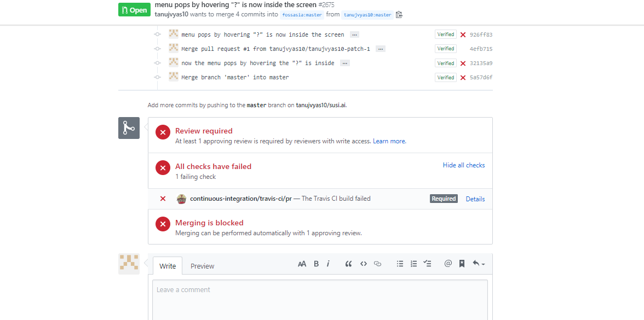
Task: Insert inline code using the code icon
Action: tap(363, 263)
